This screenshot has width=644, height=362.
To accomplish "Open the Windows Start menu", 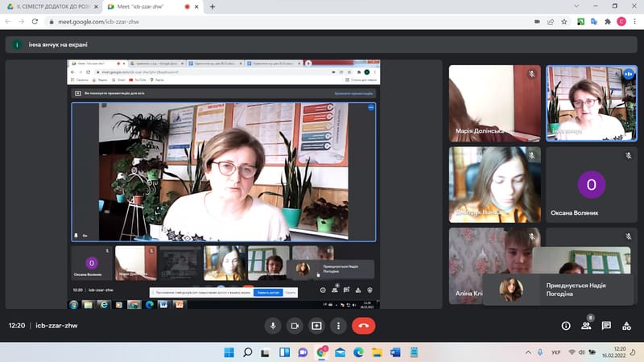I will pos(229,352).
